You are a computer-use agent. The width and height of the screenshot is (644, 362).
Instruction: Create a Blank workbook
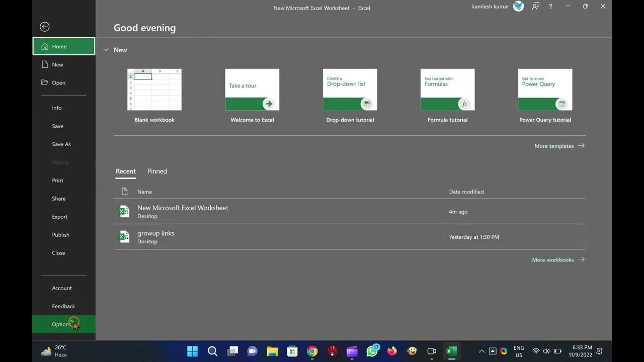pos(154,96)
